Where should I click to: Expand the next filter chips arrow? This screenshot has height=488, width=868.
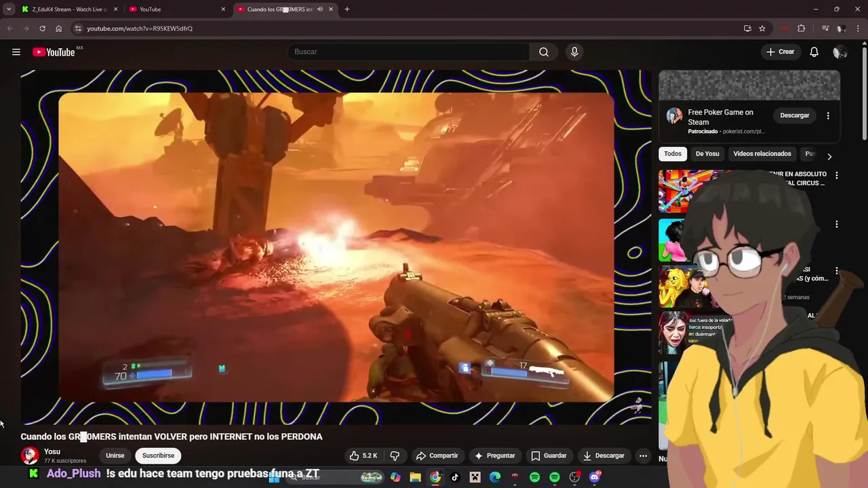(829, 157)
